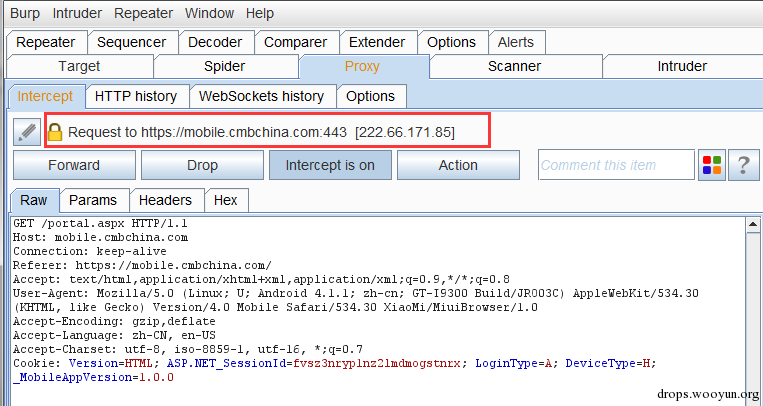Switch to the Extender tab
Image resolution: width=763 pixels, height=406 pixels.
point(377,42)
